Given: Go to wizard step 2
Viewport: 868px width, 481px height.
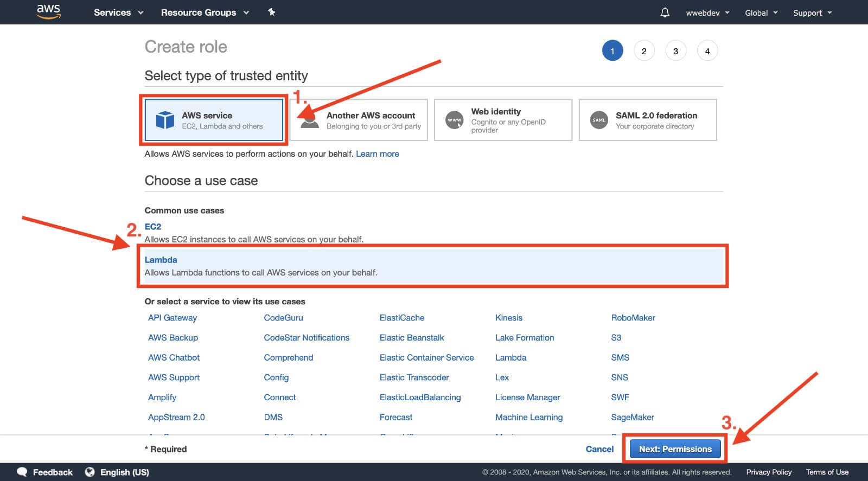Looking at the screenshot, I should coord(644,51).
